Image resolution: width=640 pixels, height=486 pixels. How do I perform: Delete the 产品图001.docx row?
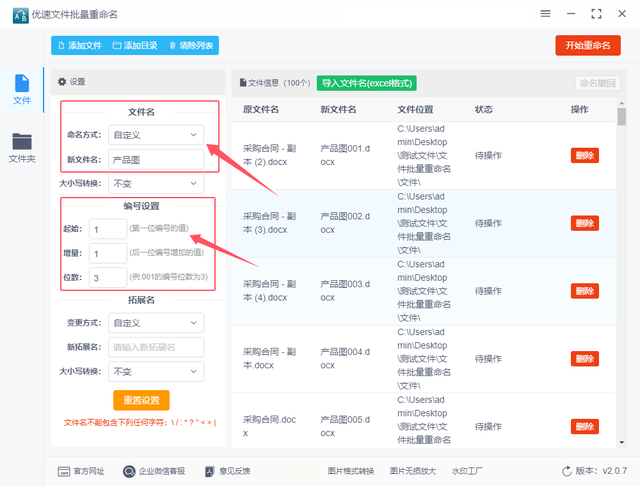click(x=584, y=155)
